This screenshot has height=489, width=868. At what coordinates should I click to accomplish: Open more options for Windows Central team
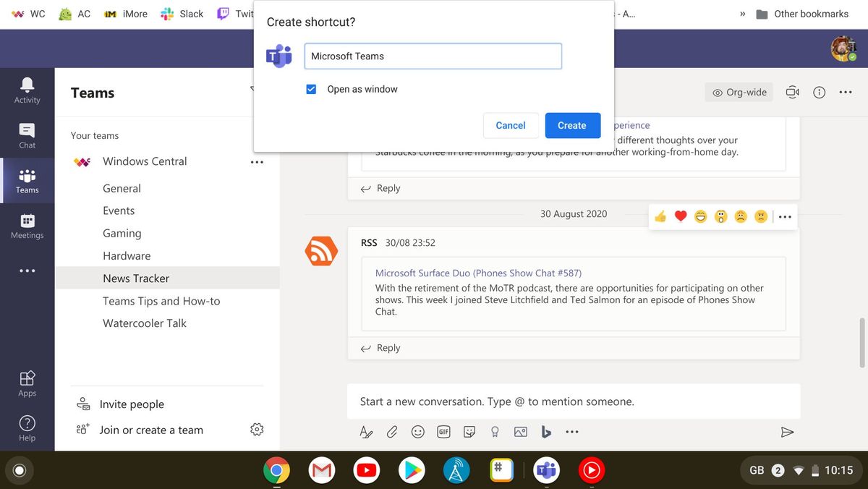(x=257, y=162)
